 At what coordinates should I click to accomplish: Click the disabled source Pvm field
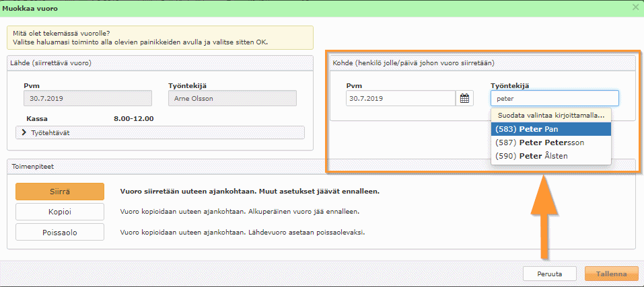click(x=88, y=98)
